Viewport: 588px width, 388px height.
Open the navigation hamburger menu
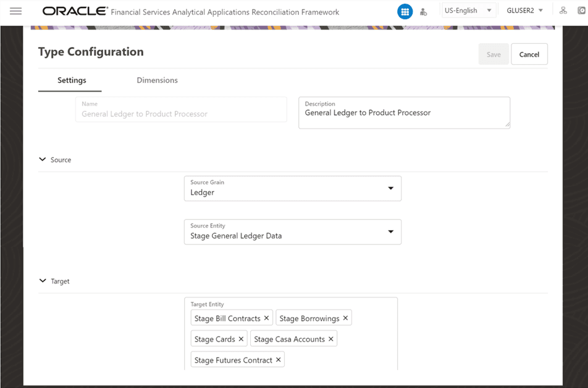pos(15,11)
